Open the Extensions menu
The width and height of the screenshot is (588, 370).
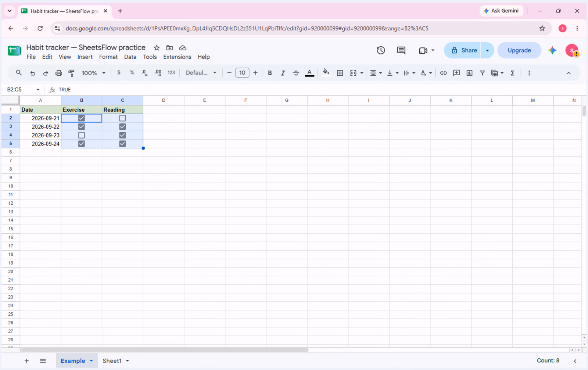pyautogui.click(x=177, y=57)
